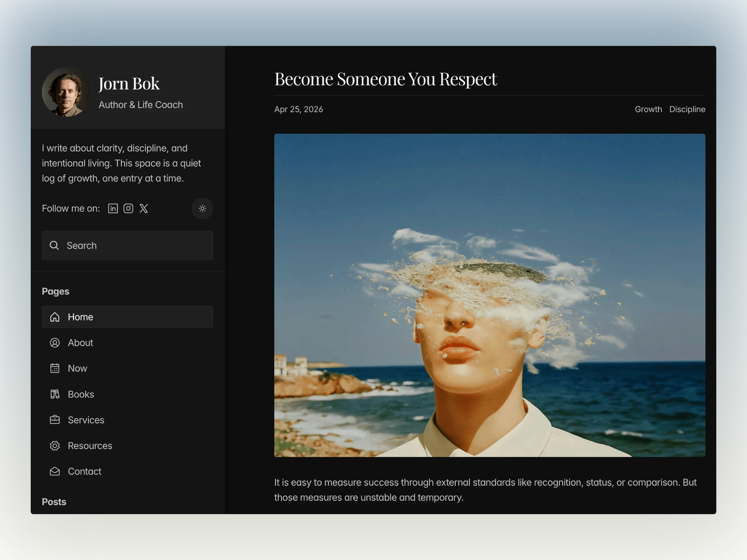
Task: Click the Follow me on: label
Action: tap(71, 208)
